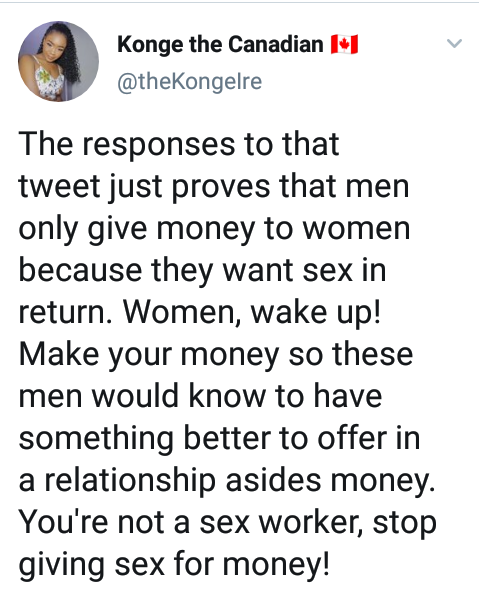Click the final line 'giving sex for money!'
Screen dimensions: 479x590
click(174, 566)
